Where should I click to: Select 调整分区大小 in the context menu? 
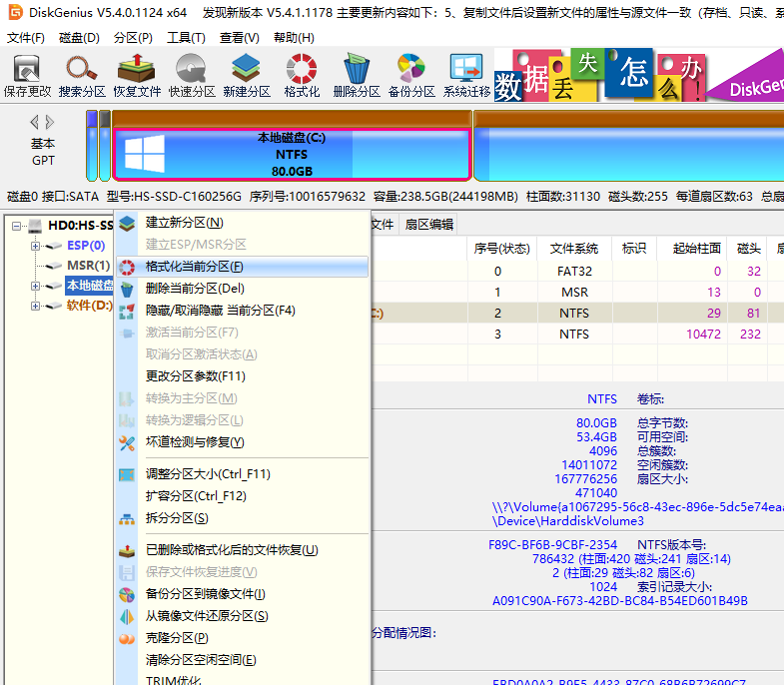[208, 474]
